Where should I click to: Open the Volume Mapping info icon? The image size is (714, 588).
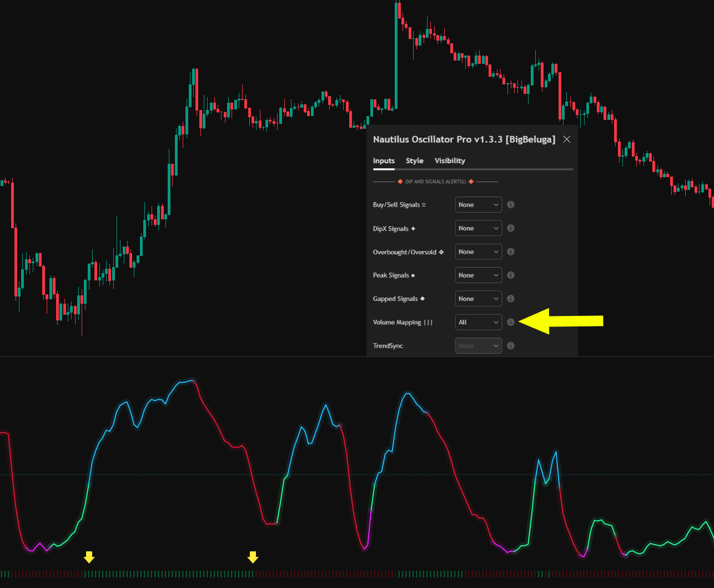pyautogui.click(x=511, y=322)
